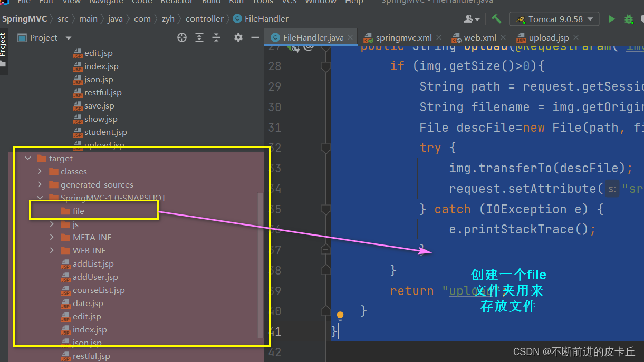Run Tomcat with the green play icon

(611, 19)
